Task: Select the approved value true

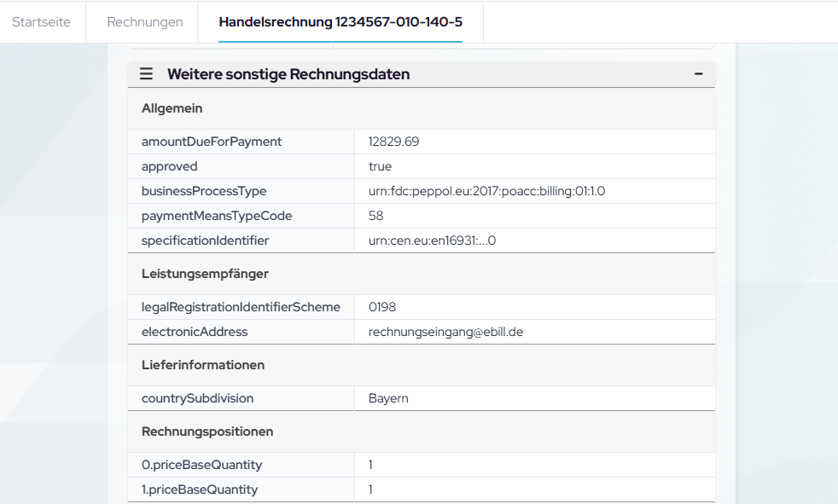Action: coord(381,166)
